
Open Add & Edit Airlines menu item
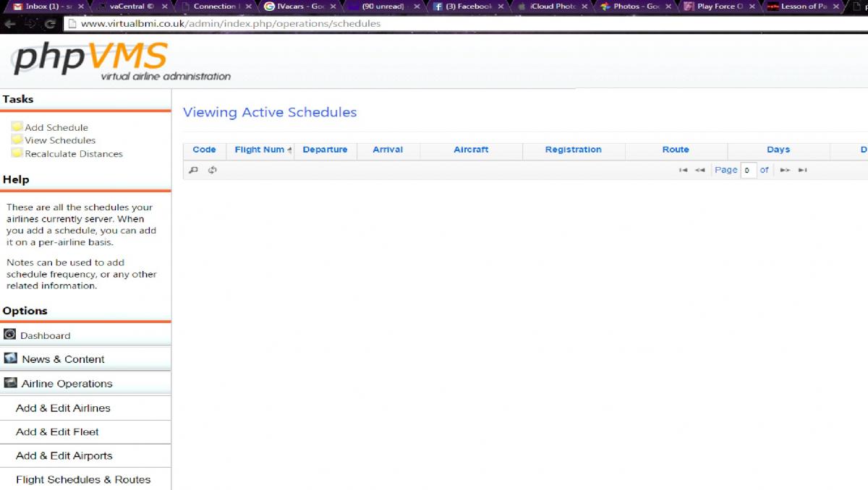[63, 408]
